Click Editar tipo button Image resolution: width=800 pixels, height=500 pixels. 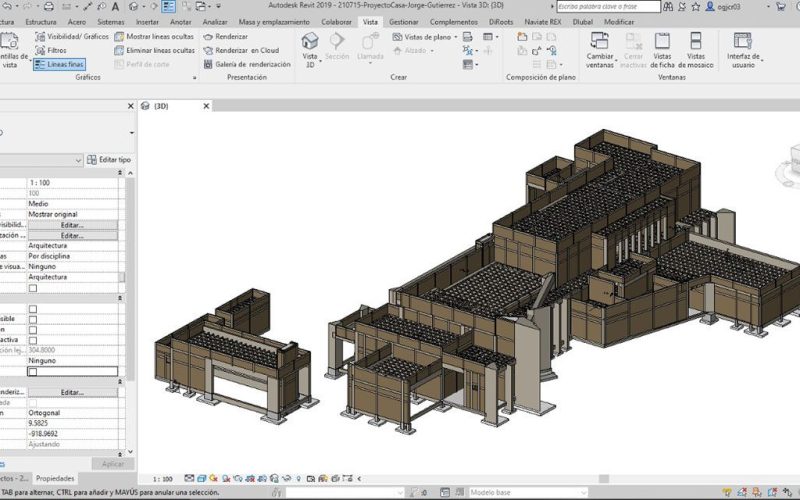109,160
